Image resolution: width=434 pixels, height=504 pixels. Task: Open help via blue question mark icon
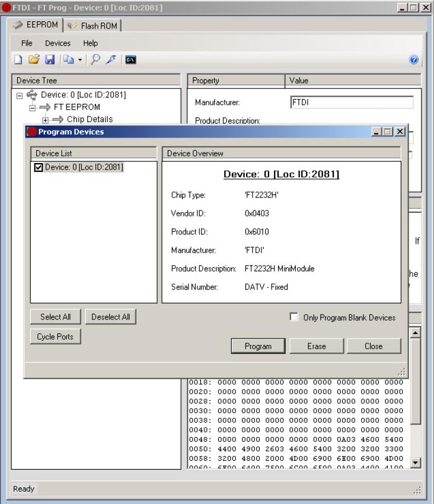[x=414, y=59]
